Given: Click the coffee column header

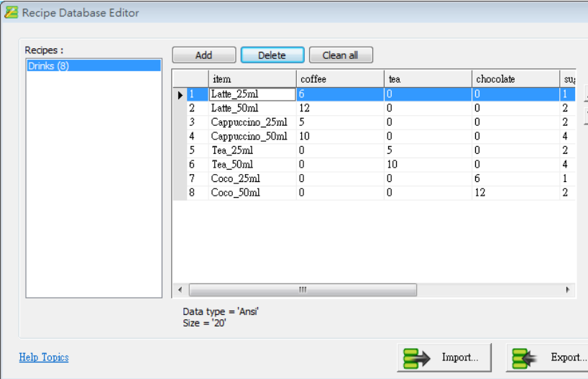Looking at the screenshot, I should (x=340, y=79).
